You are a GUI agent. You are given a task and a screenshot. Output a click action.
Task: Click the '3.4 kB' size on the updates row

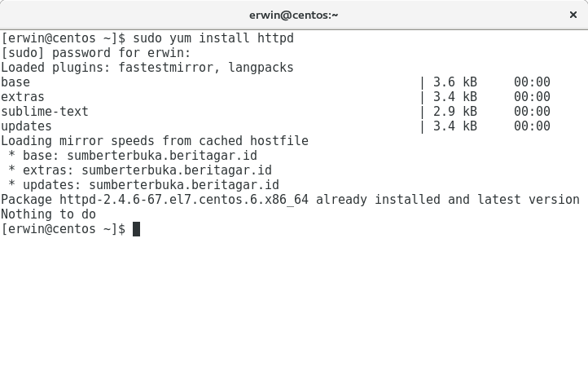coord(455,126)
